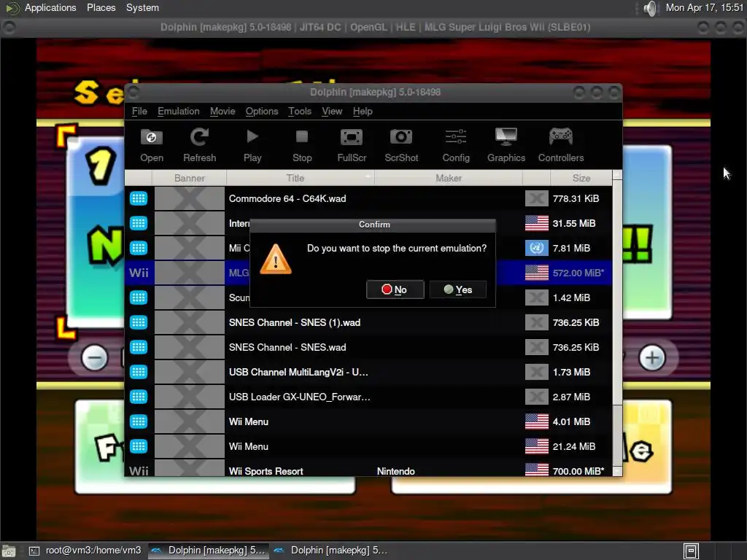Select the Wii Sports Resort game row
This screenshot has width=747, height=560.
pyautogui.click(x=368, y=469)
